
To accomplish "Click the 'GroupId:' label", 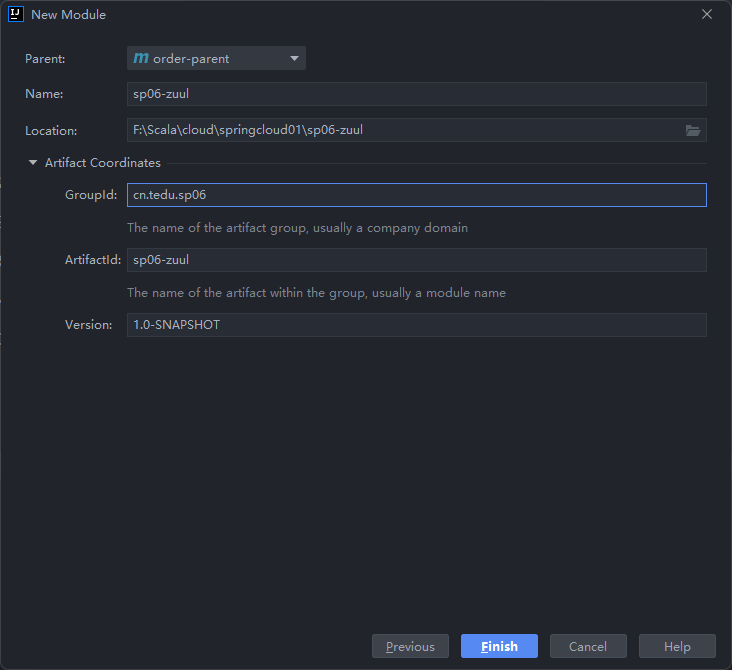I will tap(91, 195).
